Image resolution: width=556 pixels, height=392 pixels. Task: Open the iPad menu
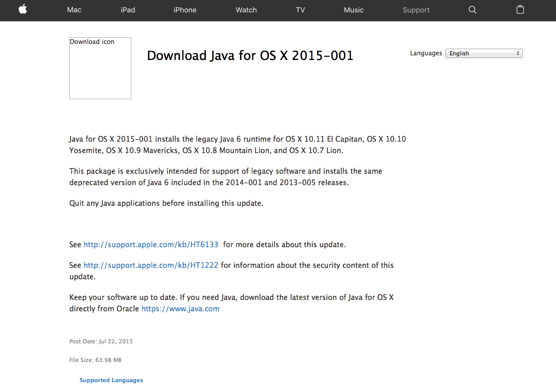(x=128, y=10)
